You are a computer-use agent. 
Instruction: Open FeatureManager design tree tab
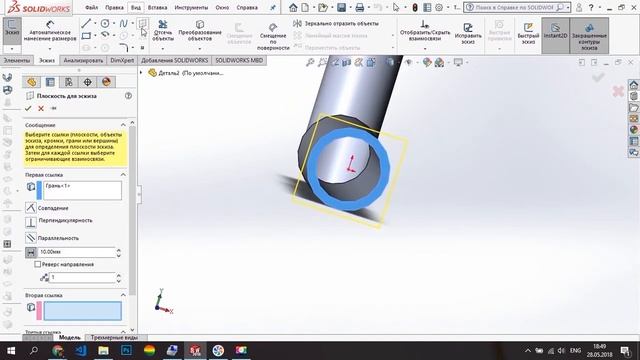(x=31, y=82)
